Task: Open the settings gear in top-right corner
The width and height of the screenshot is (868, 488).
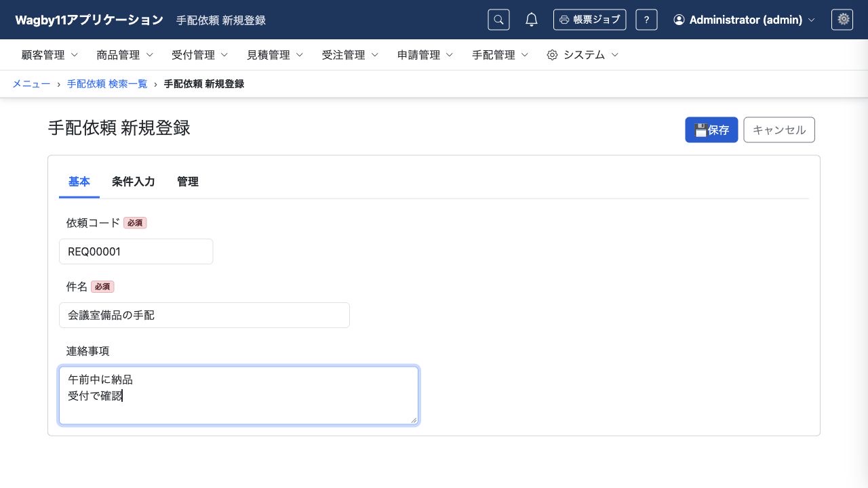Action: (842, 20)
